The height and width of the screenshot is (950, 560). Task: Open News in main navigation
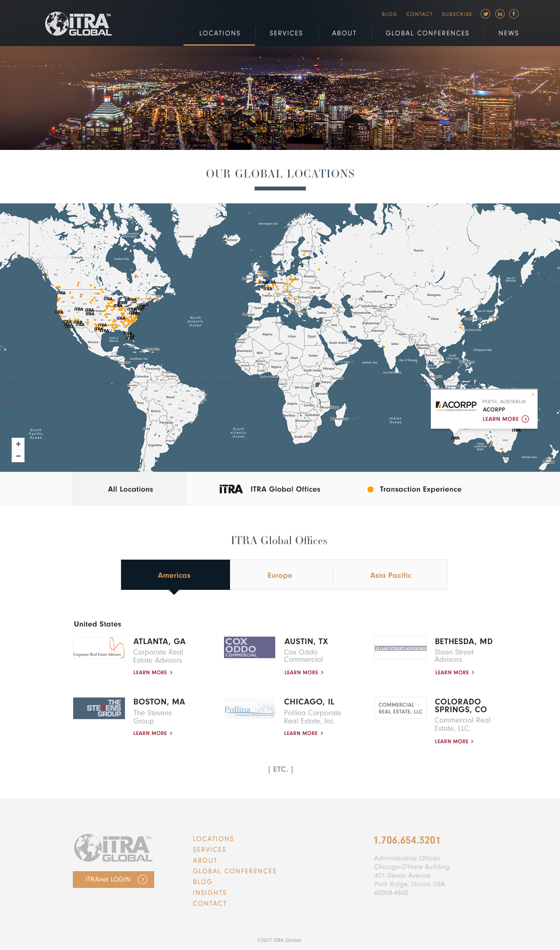509,33
